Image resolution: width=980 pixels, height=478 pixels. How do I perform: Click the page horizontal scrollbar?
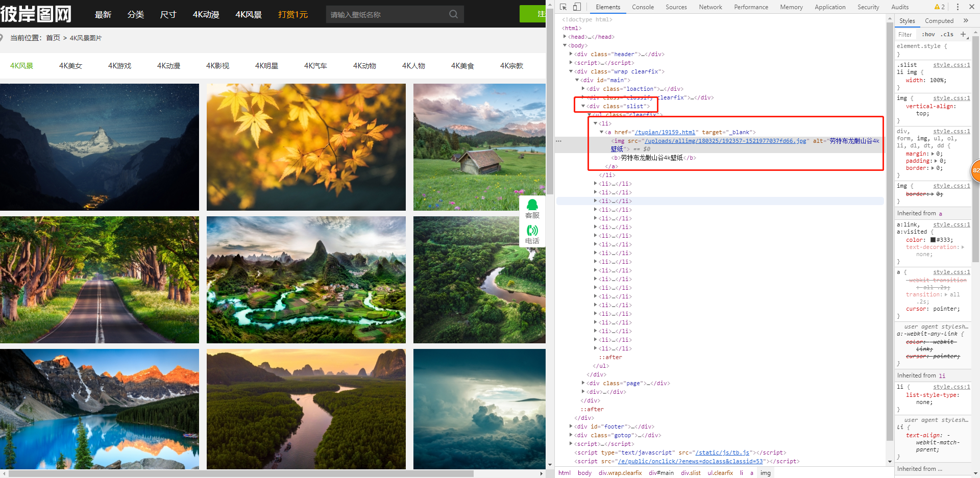(241, 473)
